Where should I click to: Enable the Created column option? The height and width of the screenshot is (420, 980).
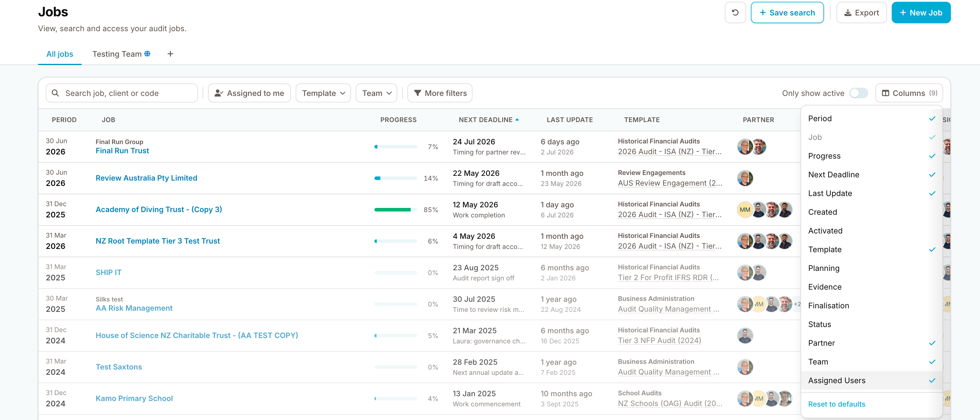(x=871, y=212)
